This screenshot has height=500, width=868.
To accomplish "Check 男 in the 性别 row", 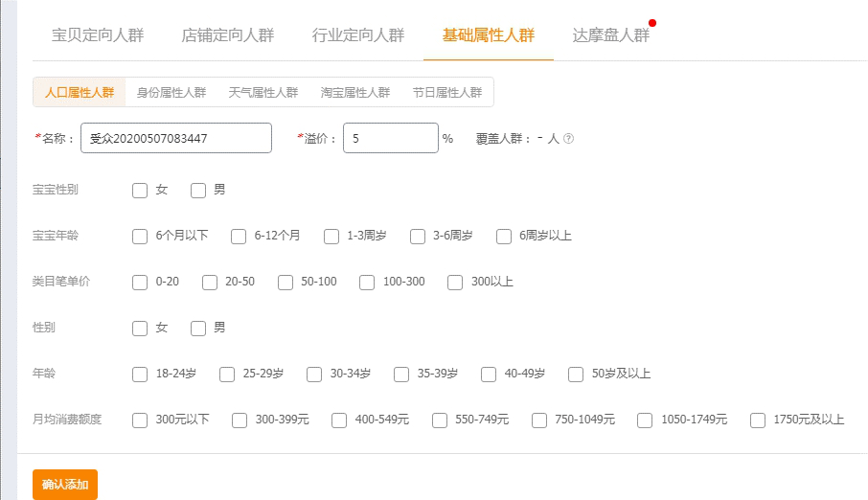I will coord(198,329).
